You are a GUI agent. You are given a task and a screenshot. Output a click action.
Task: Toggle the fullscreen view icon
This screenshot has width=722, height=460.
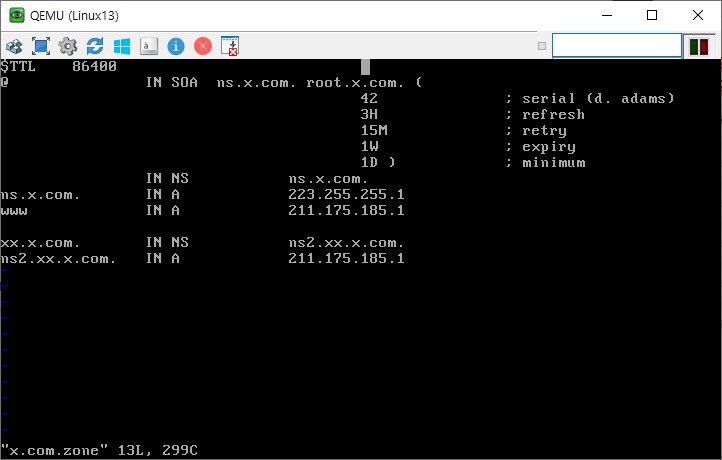click(41, 46)
